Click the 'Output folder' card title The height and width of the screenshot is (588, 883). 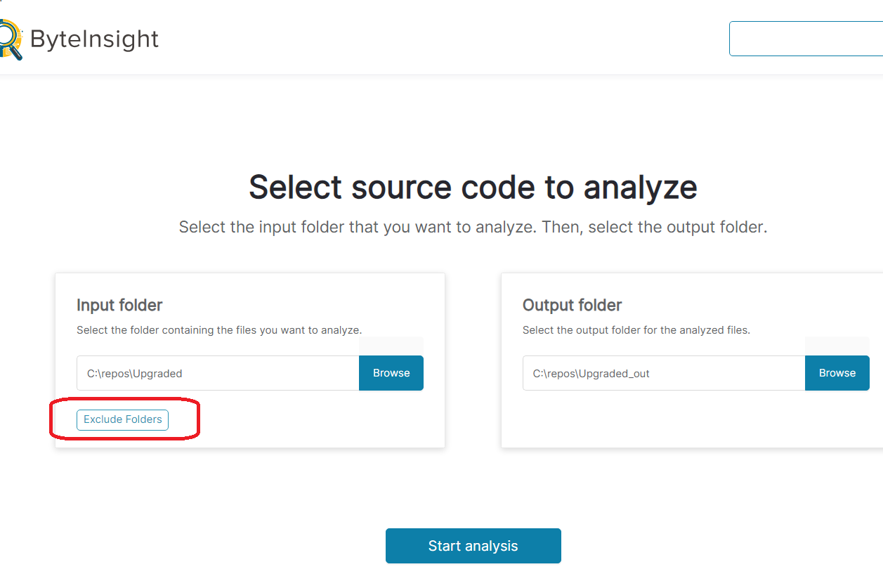click(572, 305)
